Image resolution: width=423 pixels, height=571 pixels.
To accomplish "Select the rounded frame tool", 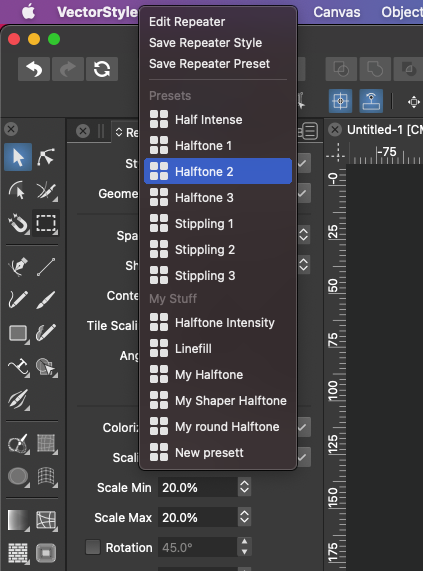I will pos(46,553).
